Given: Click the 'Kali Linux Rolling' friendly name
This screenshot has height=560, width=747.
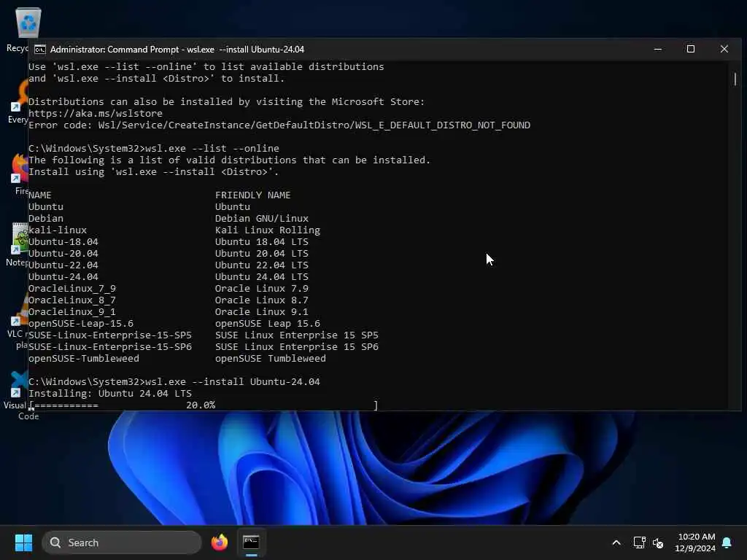Looking at the screenshot, I should [x=268, y=230].
